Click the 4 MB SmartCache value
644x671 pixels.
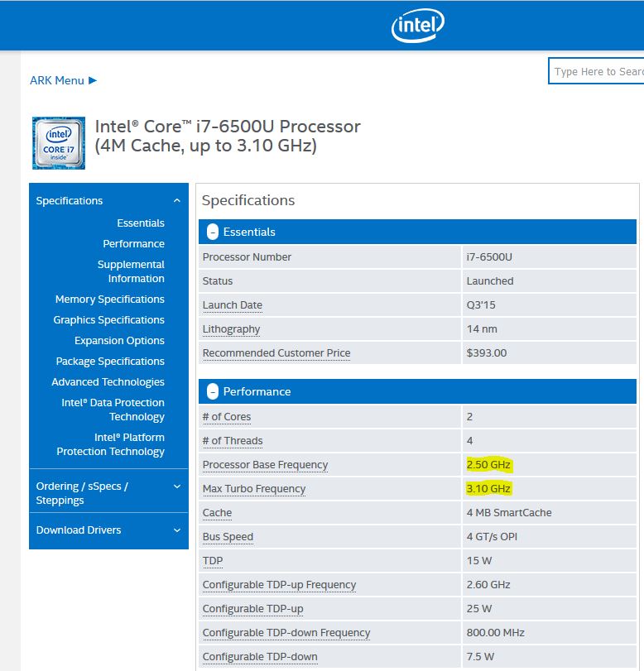(x=509, y=513)
